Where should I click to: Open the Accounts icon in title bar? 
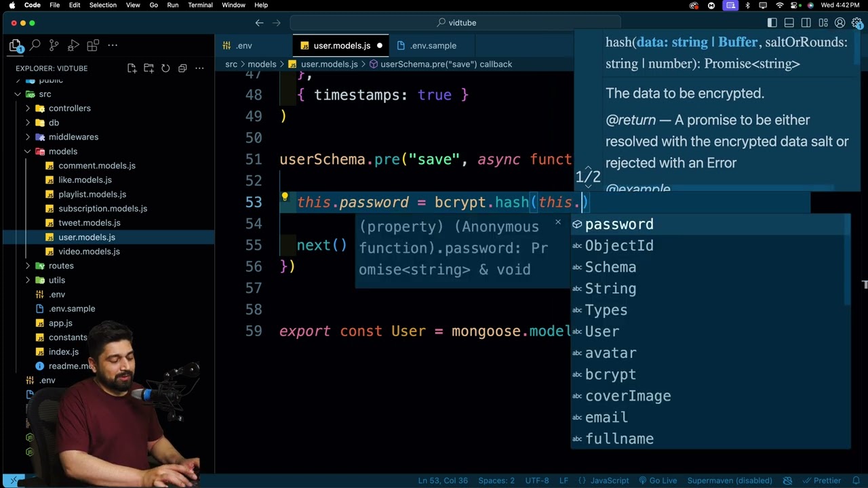click(x=840, y=23)
